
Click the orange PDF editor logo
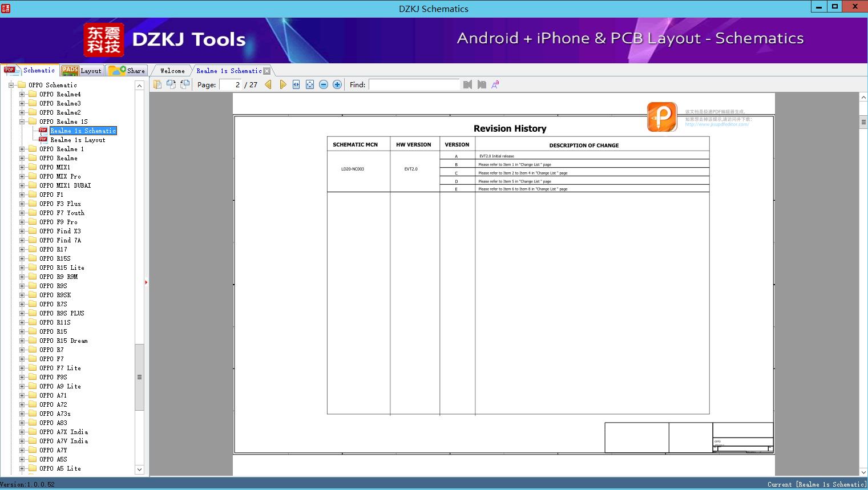click(662, 117)
